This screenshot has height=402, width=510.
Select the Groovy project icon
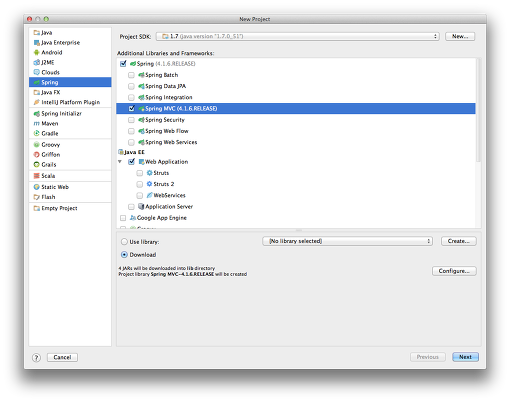coord(37,145)
